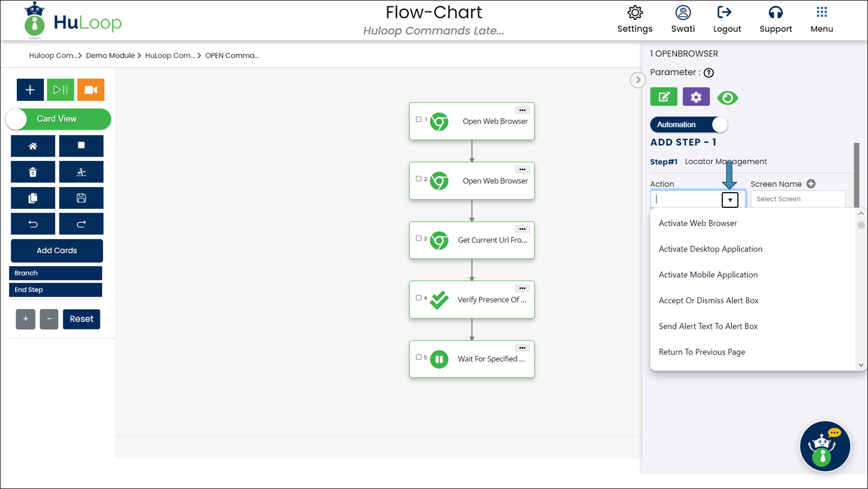The image size is (868, 489).
Task: Open the chatbot assistant robot icon
Action: click(x=824, y=446)
